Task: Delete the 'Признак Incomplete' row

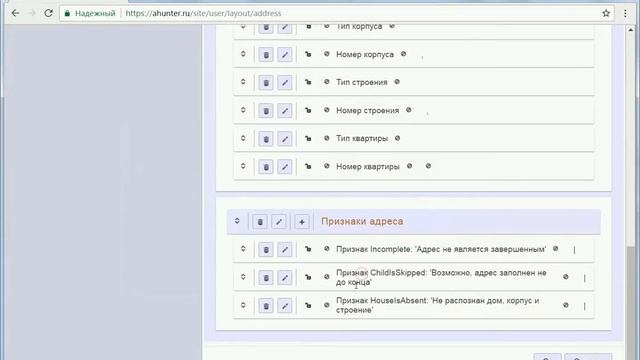Action: [266, 249]
